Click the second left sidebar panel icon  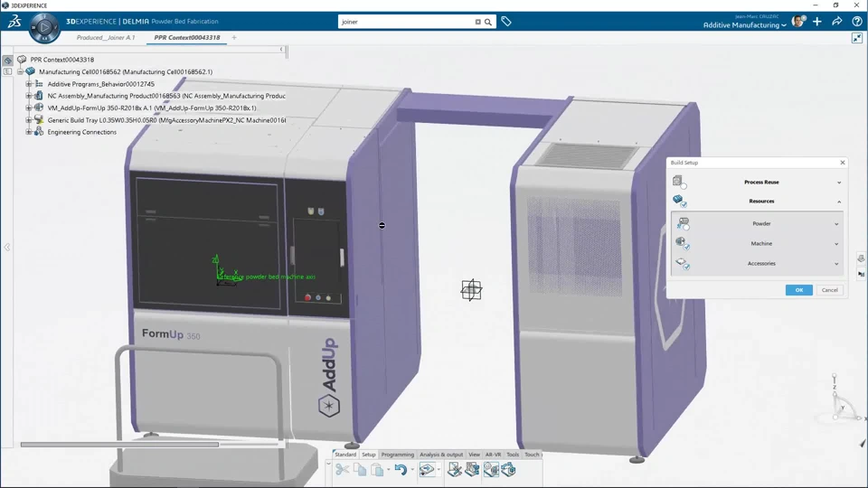pyautogui.click(x=8, y=72)
